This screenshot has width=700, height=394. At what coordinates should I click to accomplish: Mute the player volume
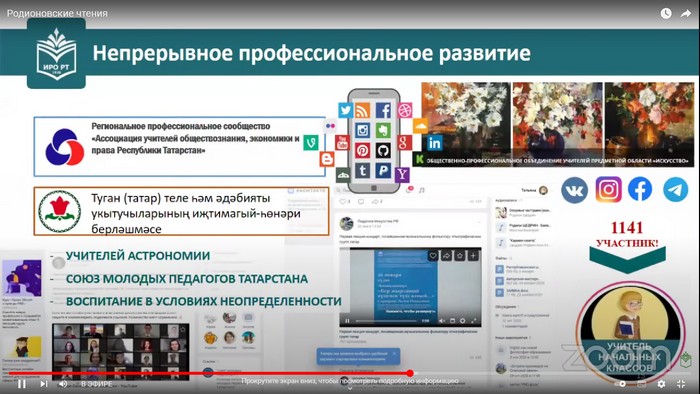pyautogui.click(x=63, y=383)
